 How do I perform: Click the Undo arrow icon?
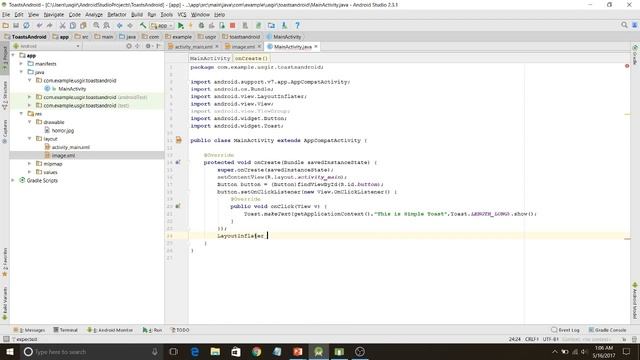40,25
